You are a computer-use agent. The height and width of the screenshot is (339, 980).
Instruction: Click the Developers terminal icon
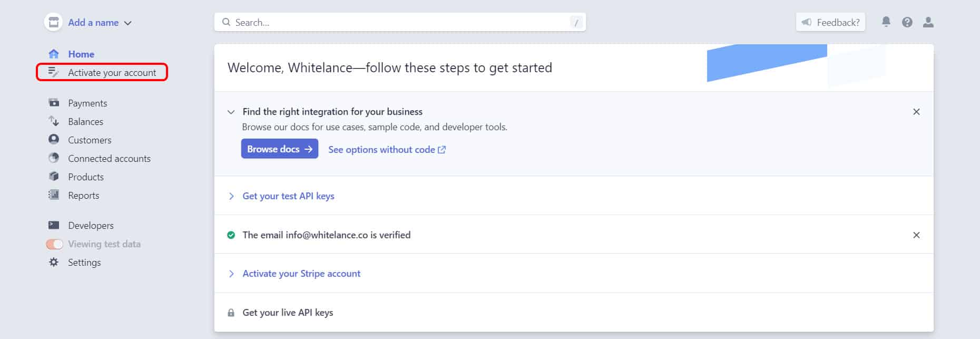(x=54, y=225)
